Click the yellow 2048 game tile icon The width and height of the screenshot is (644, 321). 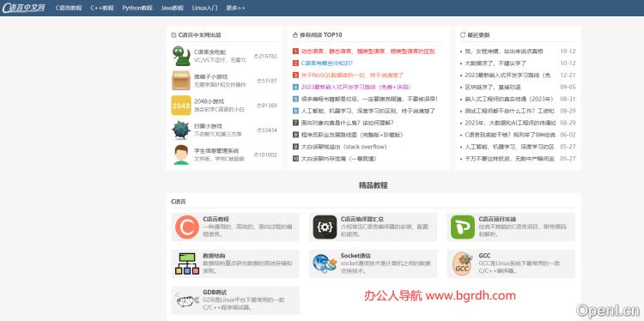pos(180,106)
